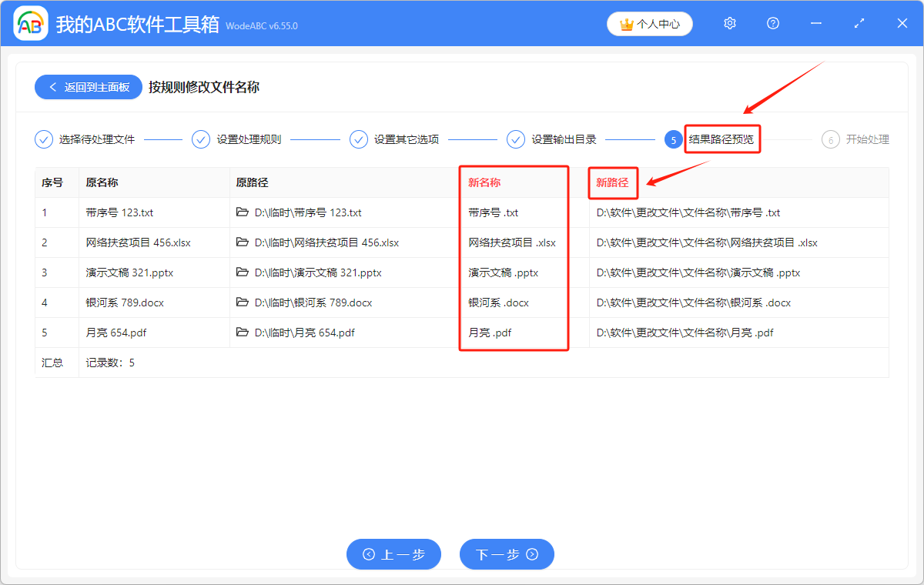Proceed to next step 下一步
Image resolution: width=924 pixels, height=585 pixels.
[507, 554]
